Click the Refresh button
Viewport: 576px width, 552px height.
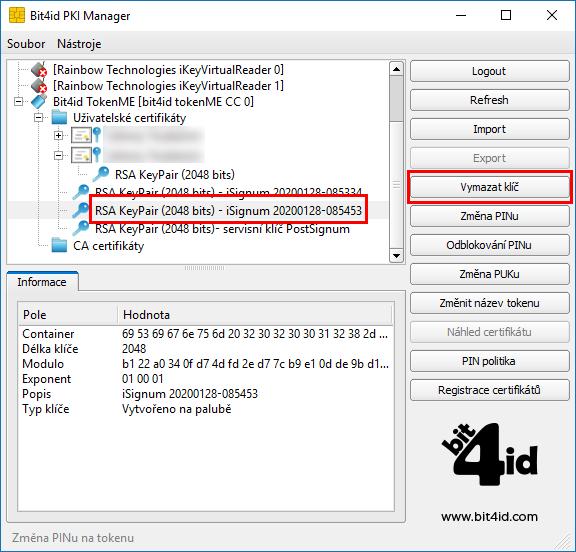489,100
